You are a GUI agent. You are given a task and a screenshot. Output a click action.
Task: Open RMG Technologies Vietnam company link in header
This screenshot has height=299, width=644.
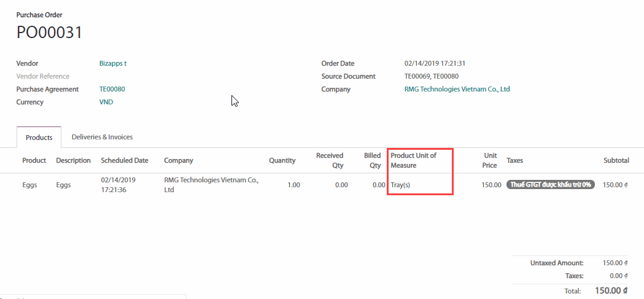pos(457,89)
